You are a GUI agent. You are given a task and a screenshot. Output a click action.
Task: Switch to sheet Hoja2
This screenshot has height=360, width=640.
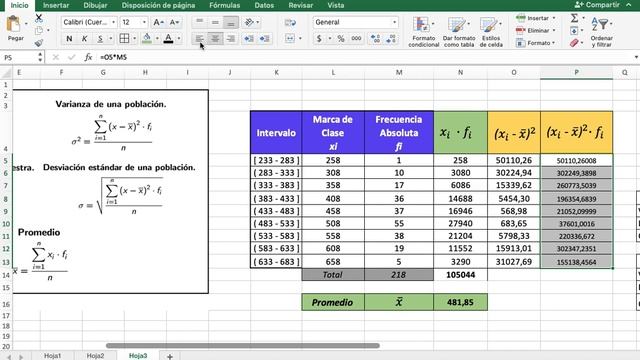[x=95, y=356]
